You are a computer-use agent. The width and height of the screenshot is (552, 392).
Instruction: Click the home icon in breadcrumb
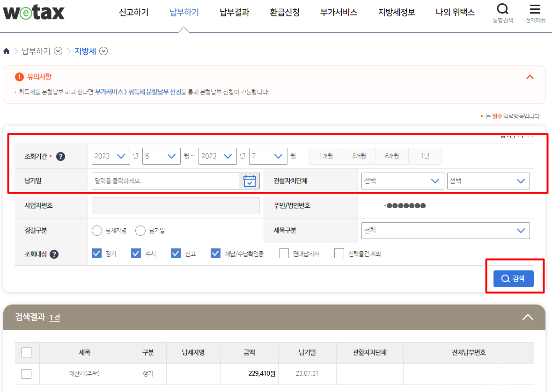coord(7,51)
